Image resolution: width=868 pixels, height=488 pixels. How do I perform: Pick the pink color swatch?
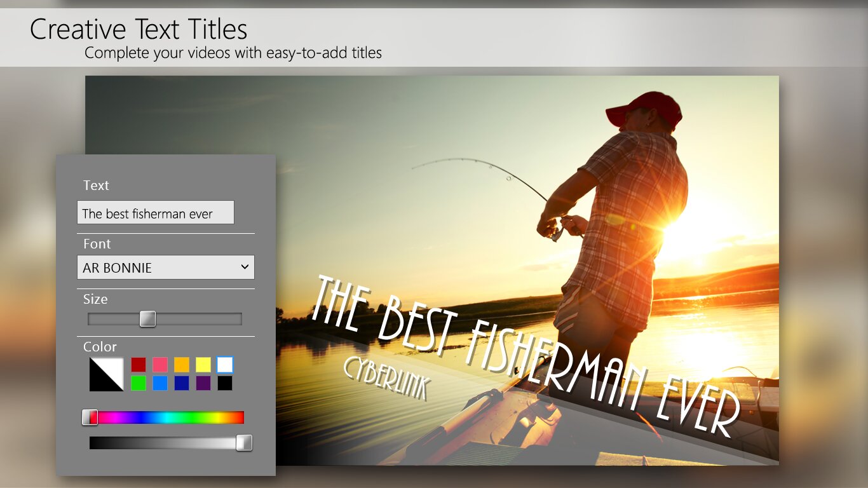[x=160, y=365]
